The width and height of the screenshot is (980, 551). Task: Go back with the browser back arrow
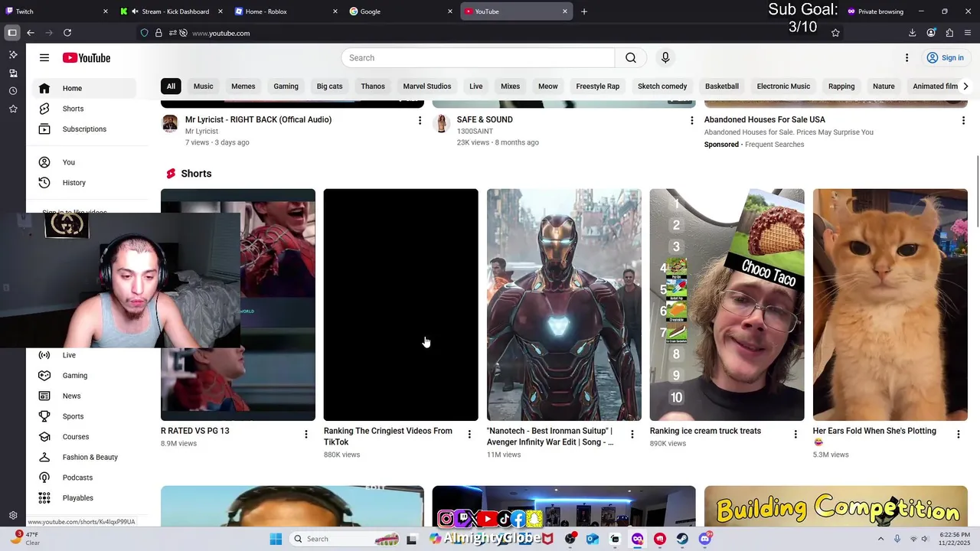click(x=31, y=33)
